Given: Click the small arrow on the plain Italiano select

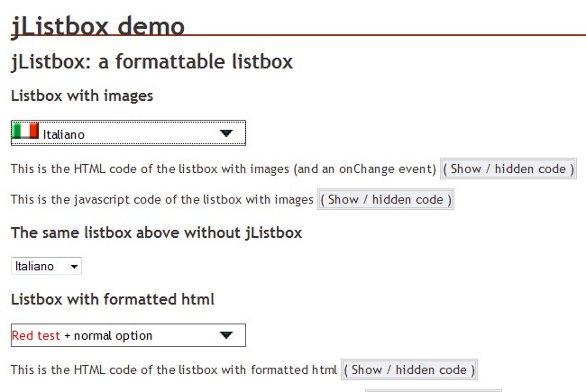Looking at the screenshot, I should pyautogui.click(x=73, y=267).
